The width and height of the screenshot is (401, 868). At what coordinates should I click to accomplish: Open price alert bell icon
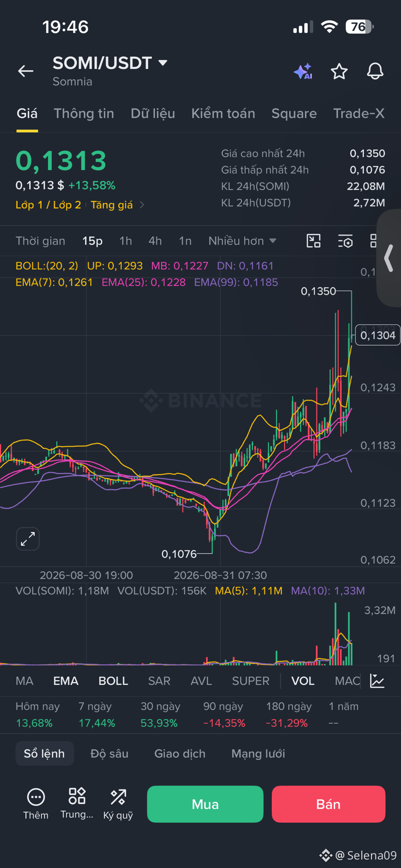pos(375,71)
